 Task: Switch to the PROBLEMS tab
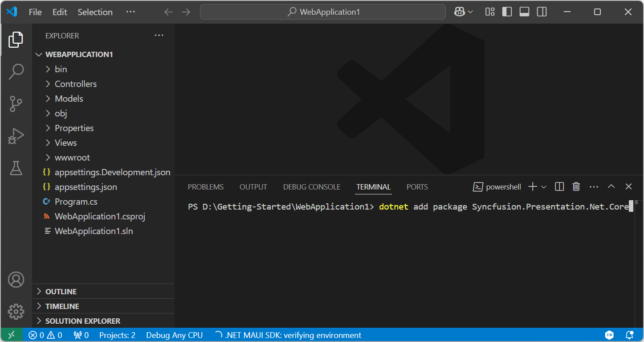coord(206,187)
